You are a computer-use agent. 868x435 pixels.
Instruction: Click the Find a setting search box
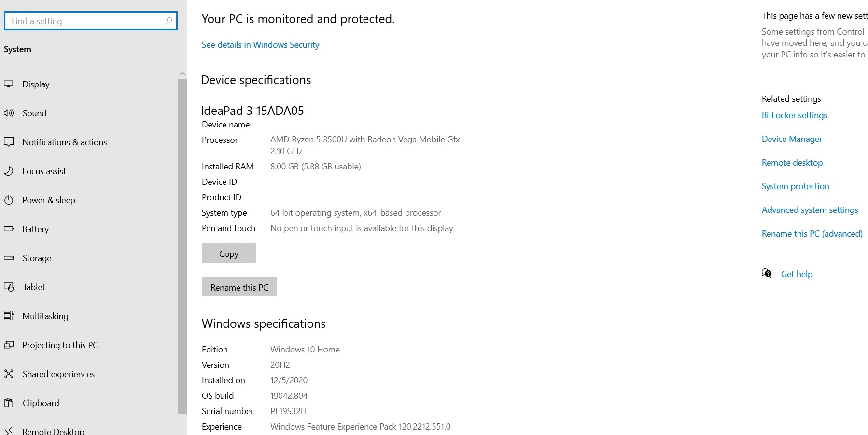[x=91, y=21]
